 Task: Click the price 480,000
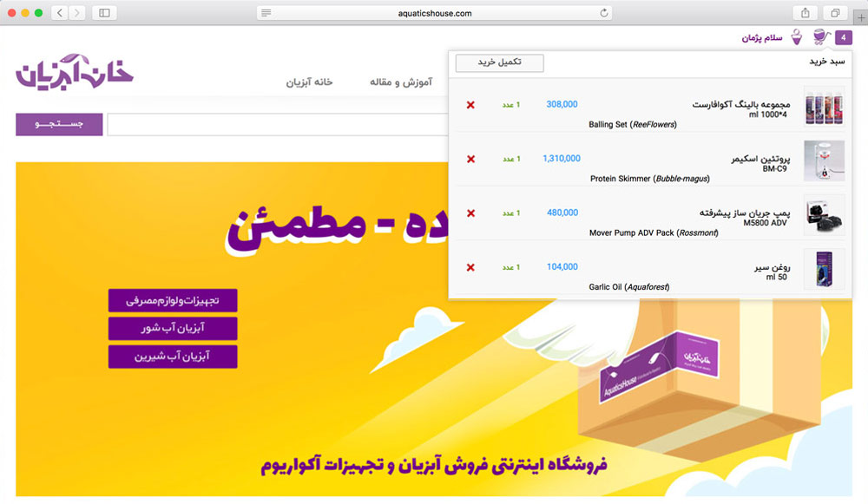(562, 213)
